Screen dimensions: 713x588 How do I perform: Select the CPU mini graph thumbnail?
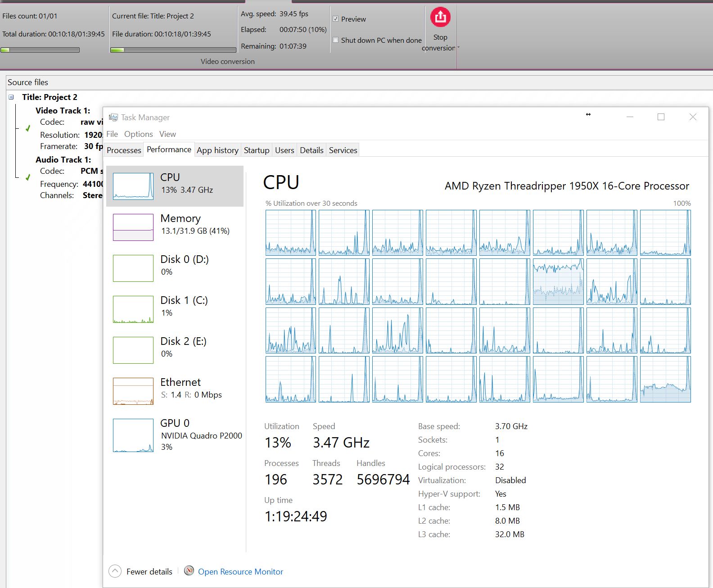(x=133, y=186)
